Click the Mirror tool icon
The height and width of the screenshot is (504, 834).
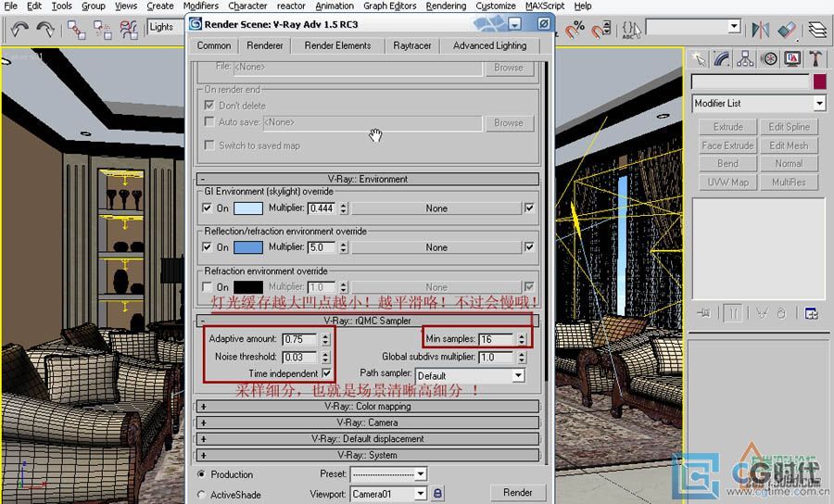(x=761, y=29)
